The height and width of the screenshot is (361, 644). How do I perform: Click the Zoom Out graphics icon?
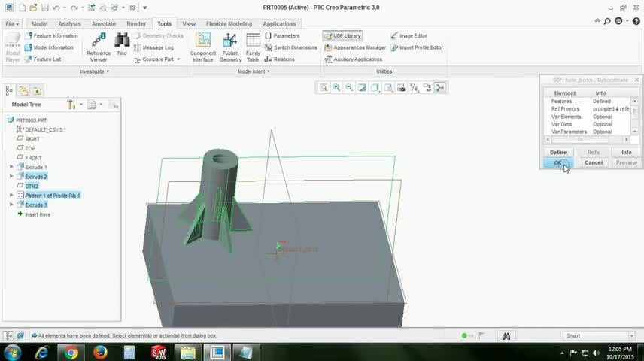point(349,87)
